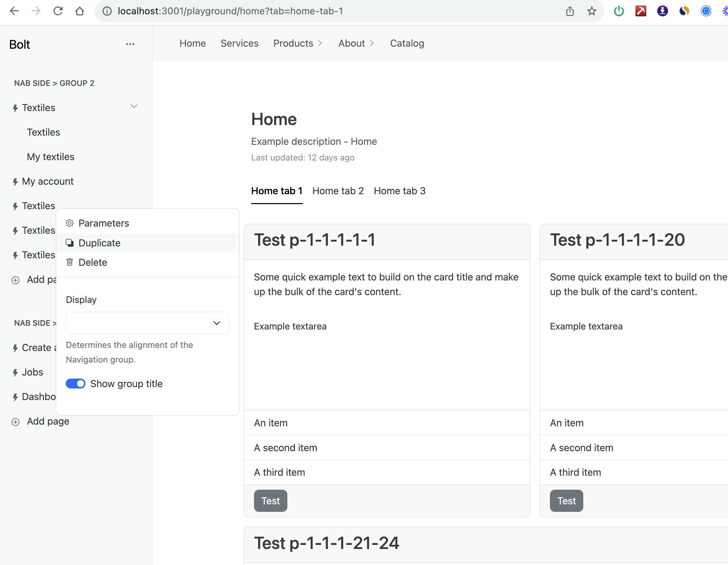Viewport: 728px width, 565px height.
Task: Click the Delete button in context menu
Action: (x=93, y=262)
